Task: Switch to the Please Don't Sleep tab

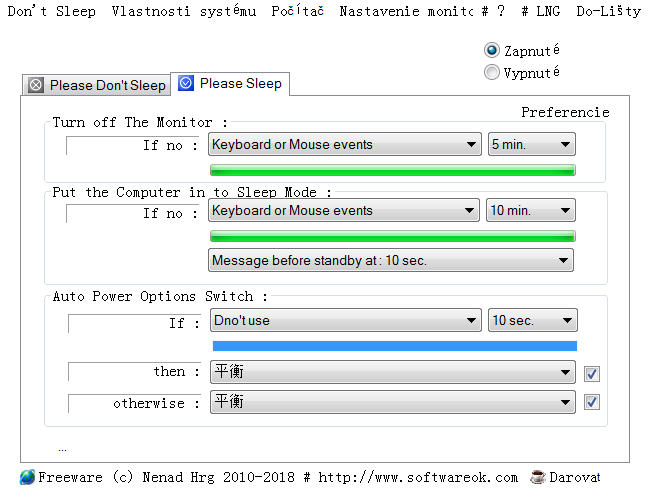Action: coord(96,85)
